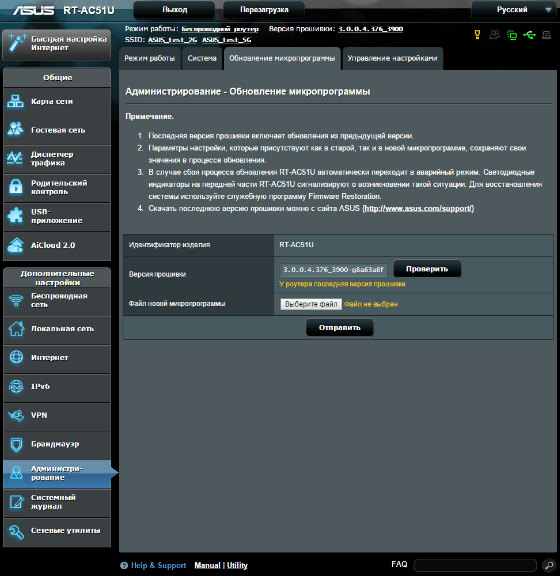The image size is (560, 576).
Task: Open Administration (Администрирование) section
Action: click(x=57, y=474)
